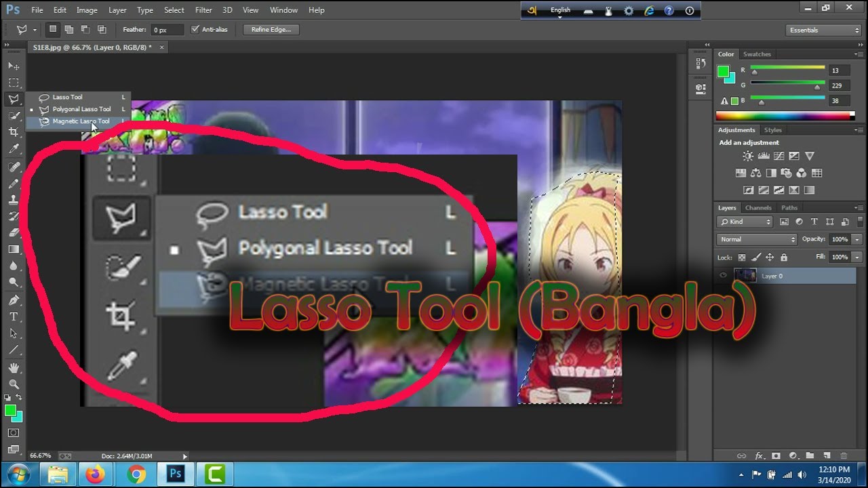The width and height of the screenshot is (868, 488).
Task: Select the Eyedropper tool
Action: coord(14,148)
